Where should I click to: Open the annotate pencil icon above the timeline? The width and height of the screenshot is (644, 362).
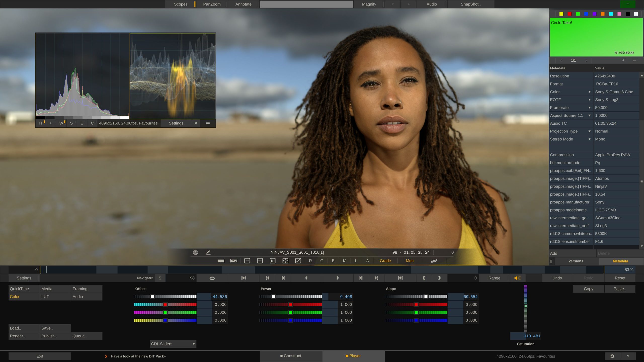pos(208,252)
